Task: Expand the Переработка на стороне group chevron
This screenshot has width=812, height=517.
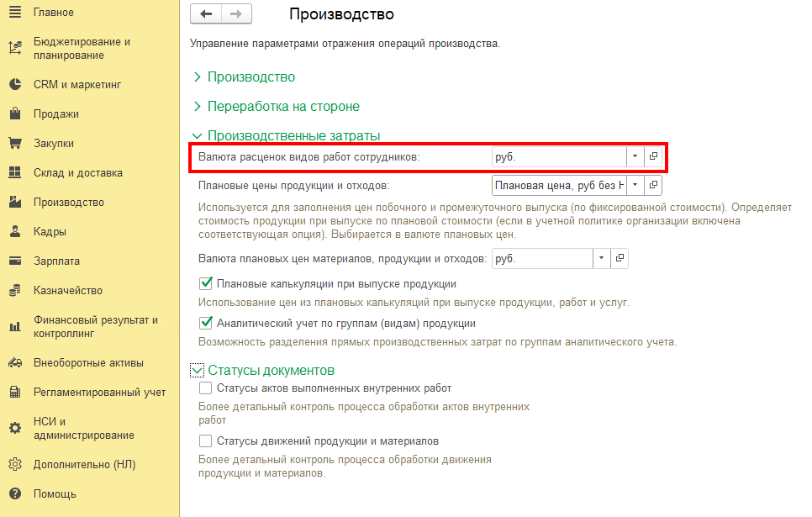Action: (x=198, y=106)
